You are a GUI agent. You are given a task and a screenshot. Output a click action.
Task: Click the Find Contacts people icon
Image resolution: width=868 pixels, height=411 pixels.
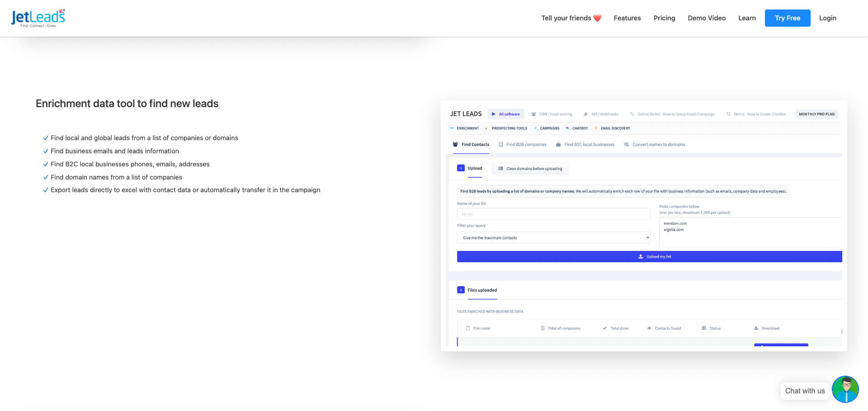click(x=455, y=145)
